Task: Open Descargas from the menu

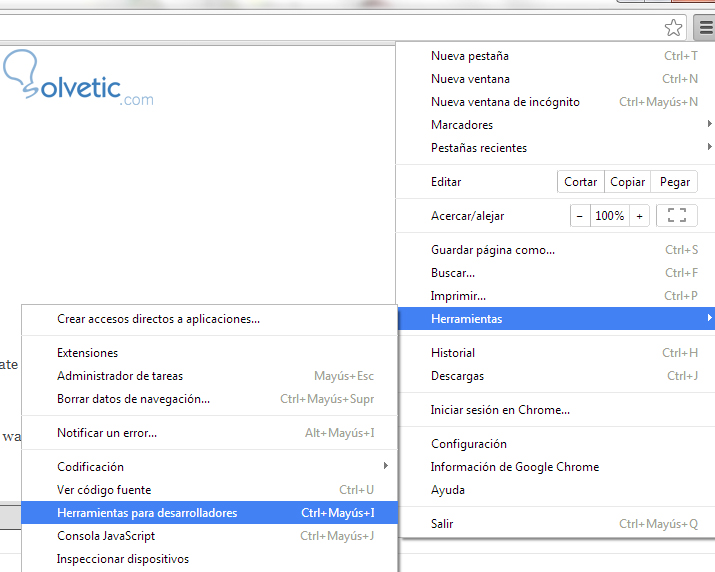Action: point(556,376)
